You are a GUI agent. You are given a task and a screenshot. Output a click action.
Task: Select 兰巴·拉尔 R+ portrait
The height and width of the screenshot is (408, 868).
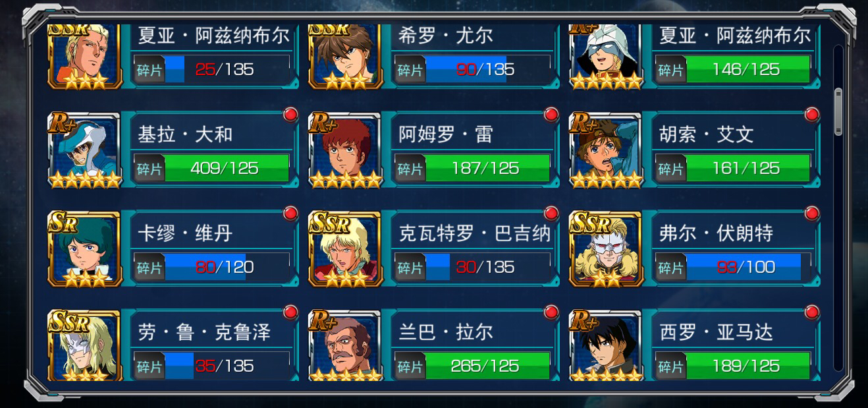coord(345,345)
